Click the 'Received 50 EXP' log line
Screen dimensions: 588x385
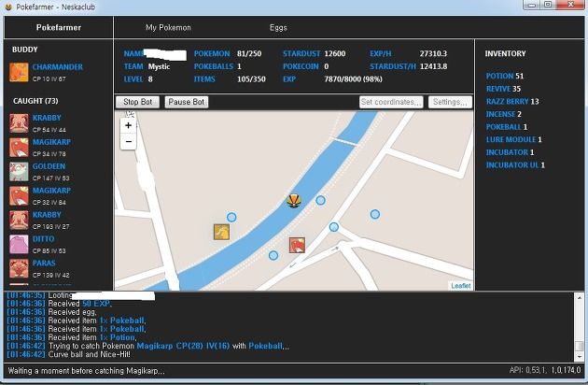click(59, 304)
